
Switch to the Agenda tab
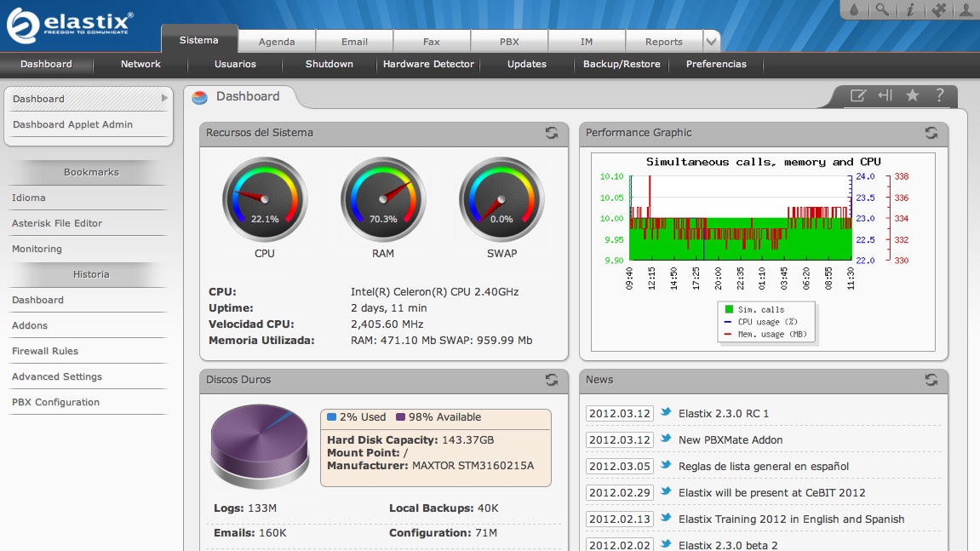[277, 41]
